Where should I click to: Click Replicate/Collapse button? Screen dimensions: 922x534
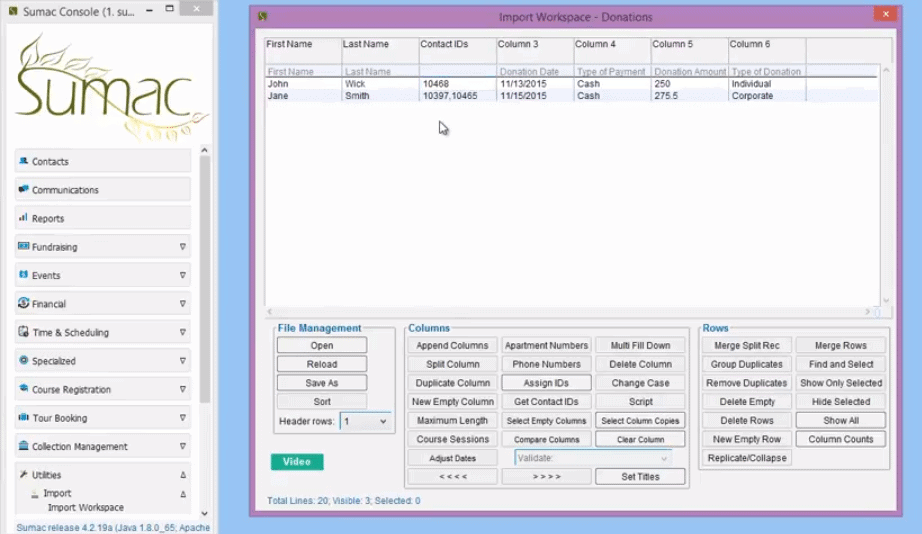[x=747, y=458]
